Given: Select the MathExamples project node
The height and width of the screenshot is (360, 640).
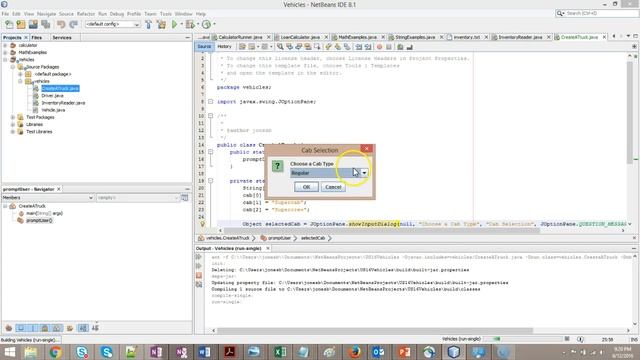Looking at the screenshot, I should pyautogui.click(x=33, y=52).
